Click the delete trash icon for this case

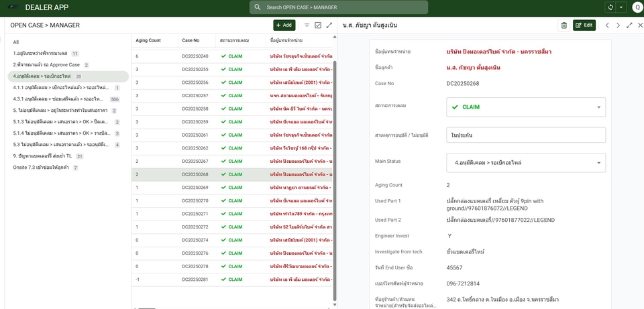click(563, 25)
